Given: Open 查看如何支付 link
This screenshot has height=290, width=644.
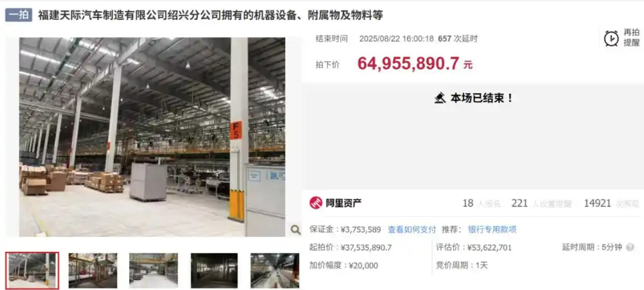Looking at the screenshot, I should 412,229.
